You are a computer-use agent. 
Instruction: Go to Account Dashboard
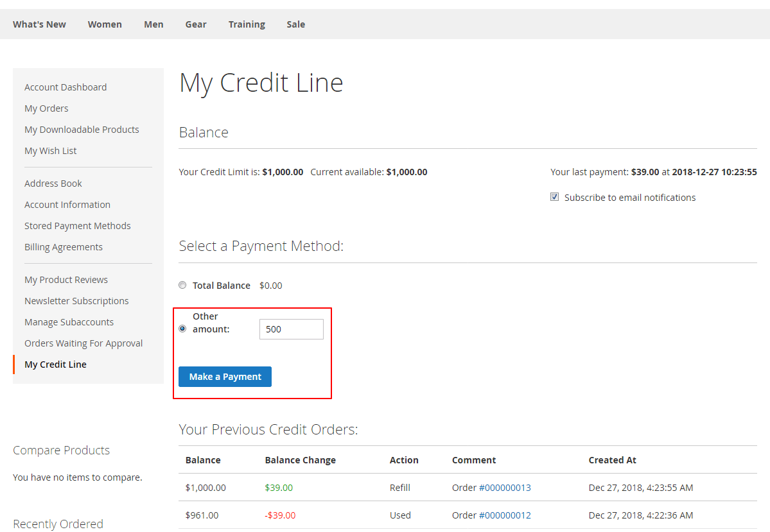coord(65,87)
